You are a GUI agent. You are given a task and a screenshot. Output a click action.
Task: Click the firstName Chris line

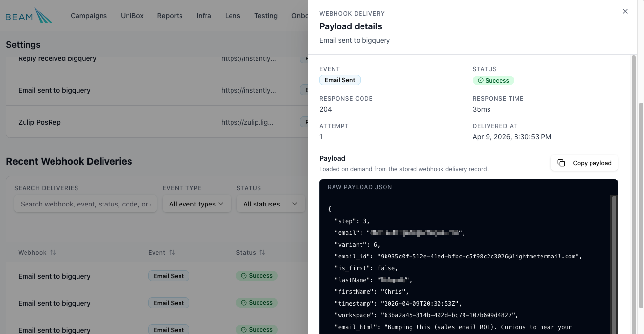click(372, 292)
